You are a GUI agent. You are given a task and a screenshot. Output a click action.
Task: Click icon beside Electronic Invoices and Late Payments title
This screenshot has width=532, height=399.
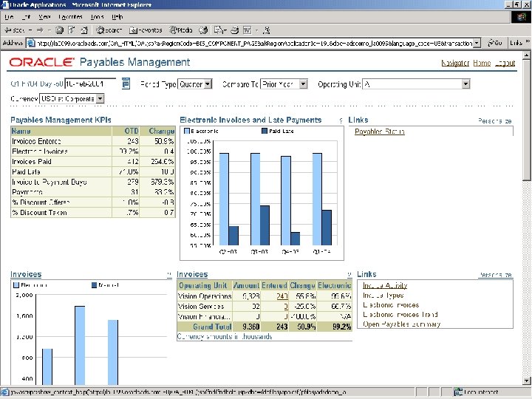coord(341,120)
